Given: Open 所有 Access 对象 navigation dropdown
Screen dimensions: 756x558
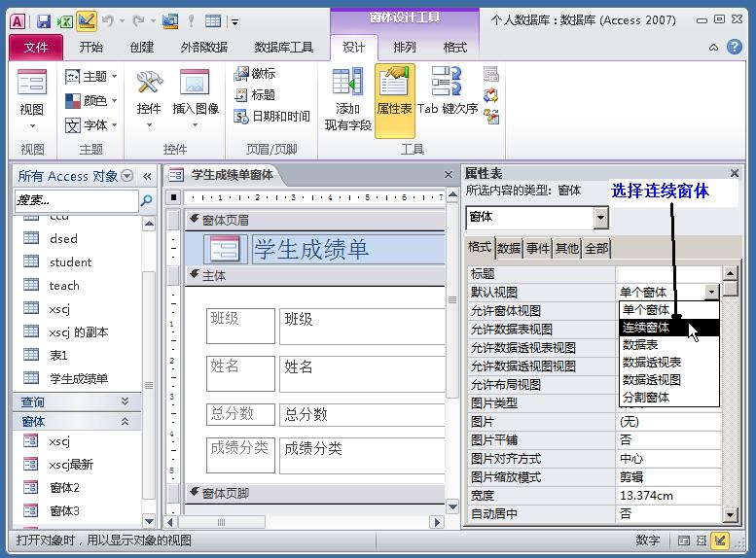Looking at the screenshot, I should pyautogui.click(x=126, y=176).
